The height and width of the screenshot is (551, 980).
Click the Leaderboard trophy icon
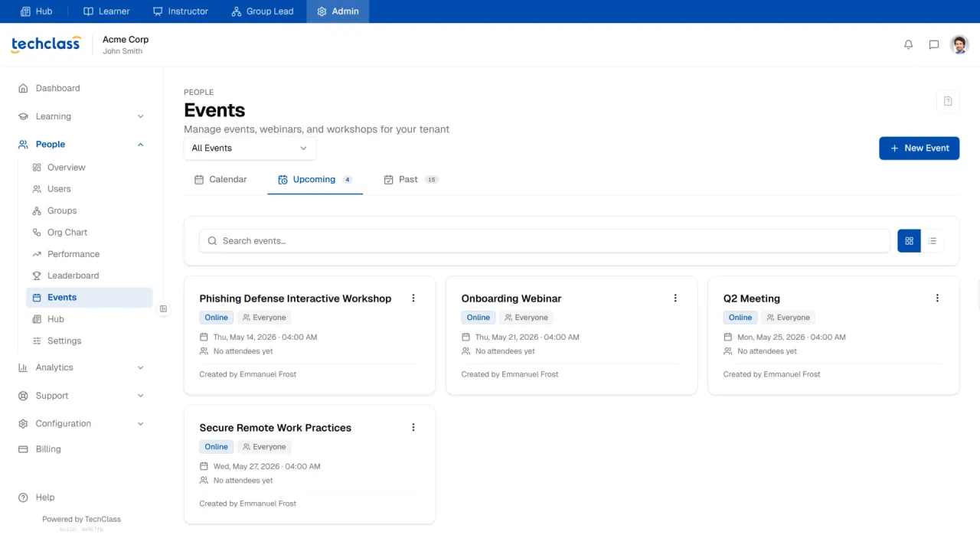point(37,275)
